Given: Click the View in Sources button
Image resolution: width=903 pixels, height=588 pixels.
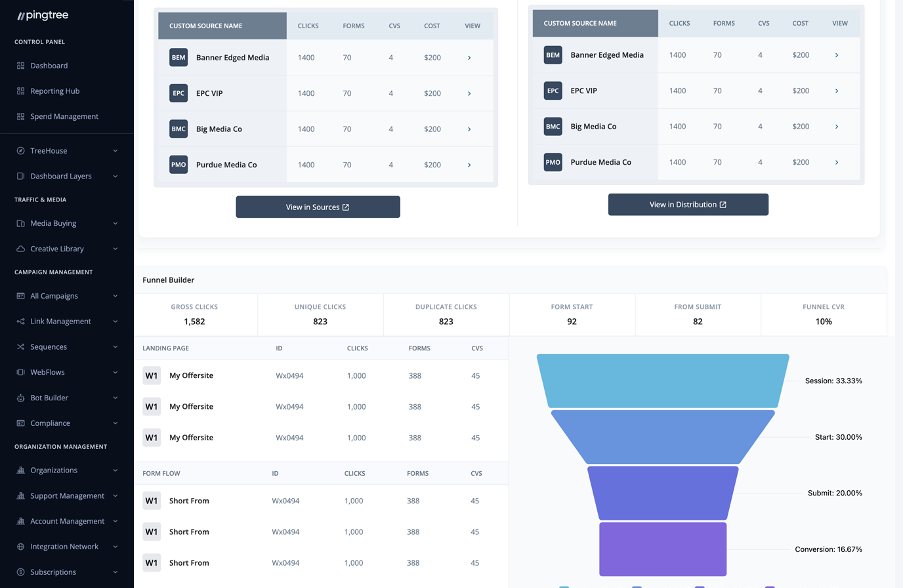Looking at the screenshot, I should (318, 207).
